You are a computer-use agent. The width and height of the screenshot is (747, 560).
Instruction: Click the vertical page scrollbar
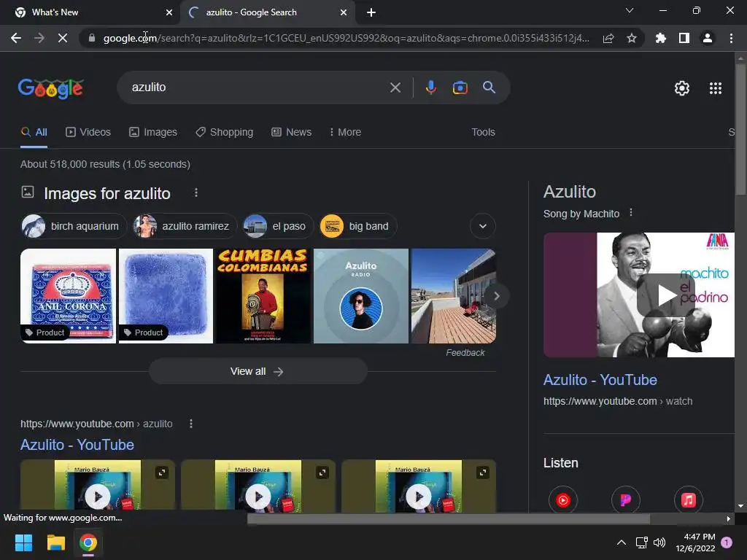point(740,130)
